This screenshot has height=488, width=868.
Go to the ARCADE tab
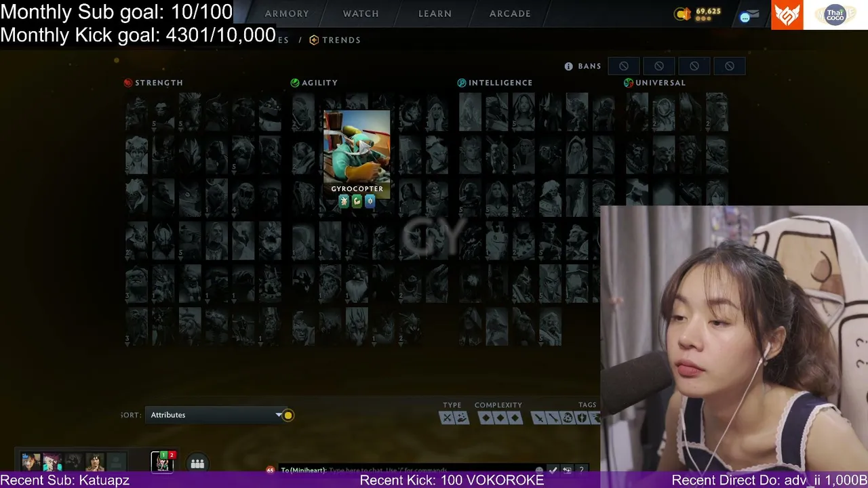[x=510, y=14]
